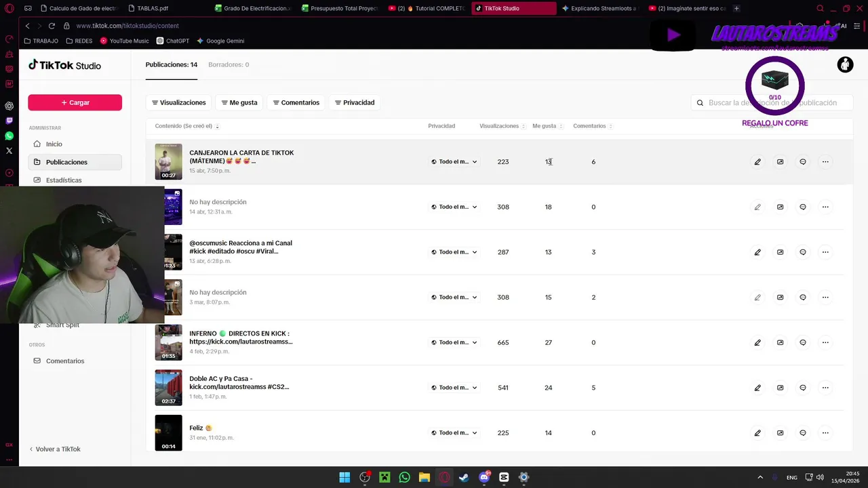Open File Explorer from the taskbar
The width and height of the screenshot is (868, 488).
425,477
